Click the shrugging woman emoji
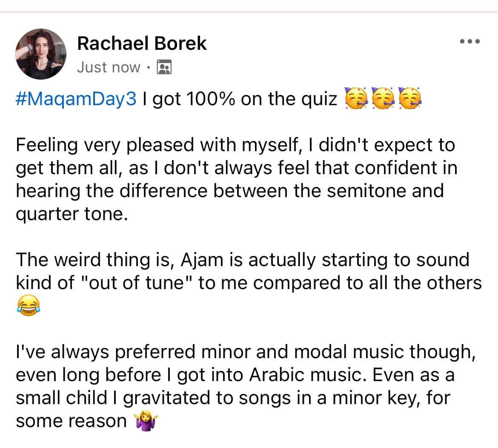 tap(146, 421)
